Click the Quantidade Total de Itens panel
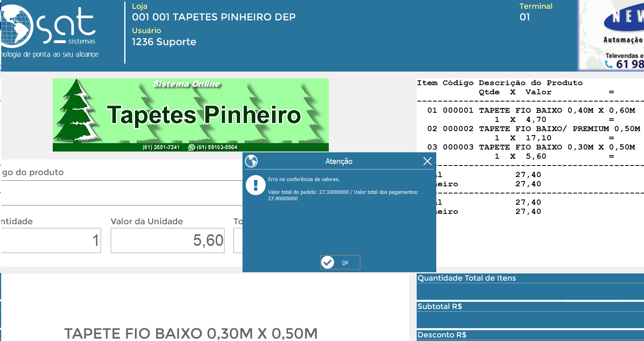644x341 pixels. click(x=530, y=287)
